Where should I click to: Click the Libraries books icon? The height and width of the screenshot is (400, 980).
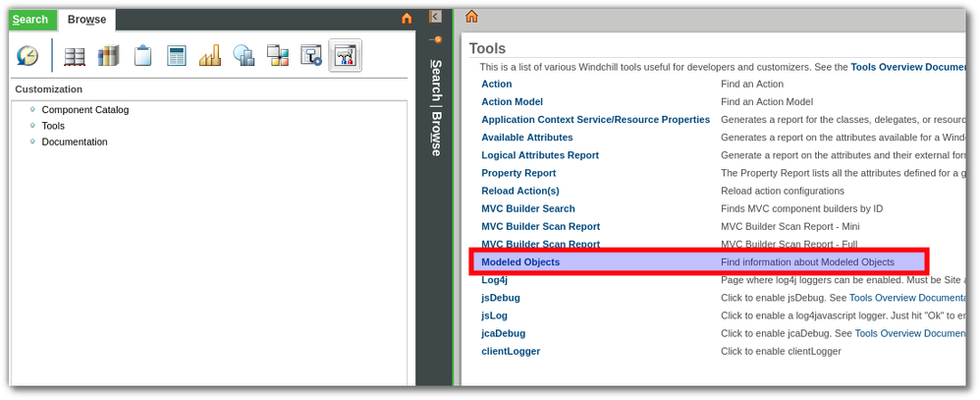point(108,57)
